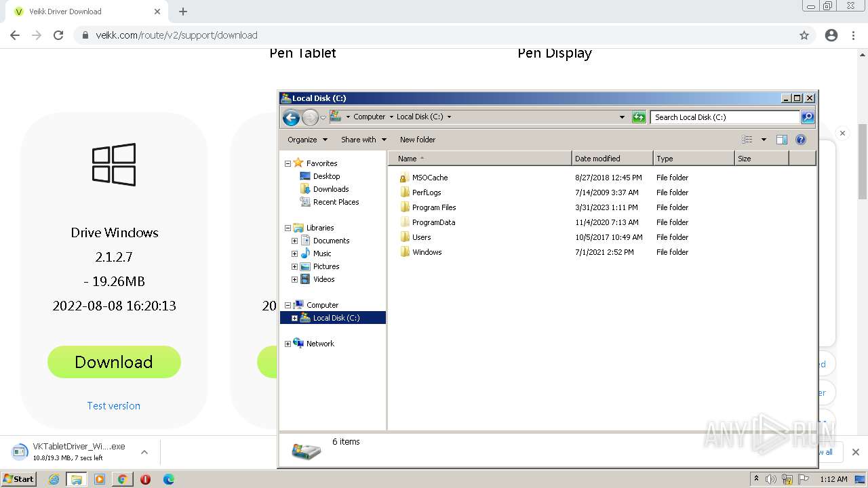868x488 pixels.
Task: Close the Veikk Driver Download tab
Action: [157, 12]
